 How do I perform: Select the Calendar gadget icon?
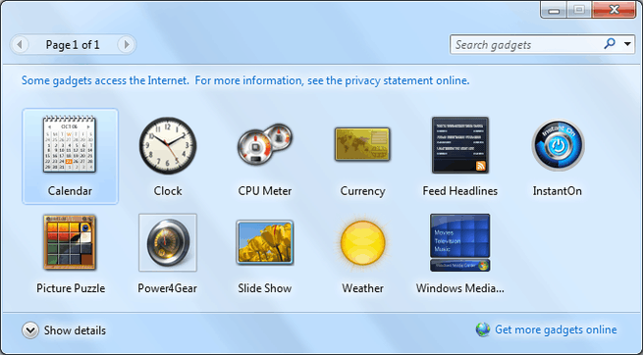click(x=70, y=144)
